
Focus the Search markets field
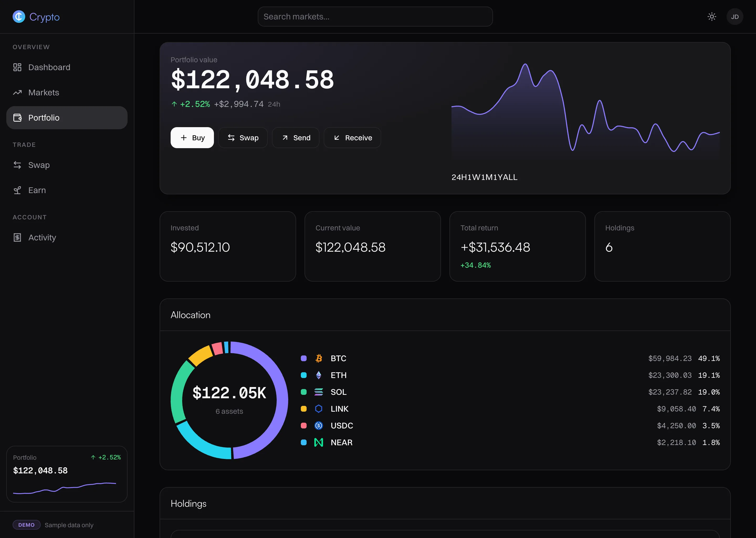pyautogui.click(x=375, y=17)
